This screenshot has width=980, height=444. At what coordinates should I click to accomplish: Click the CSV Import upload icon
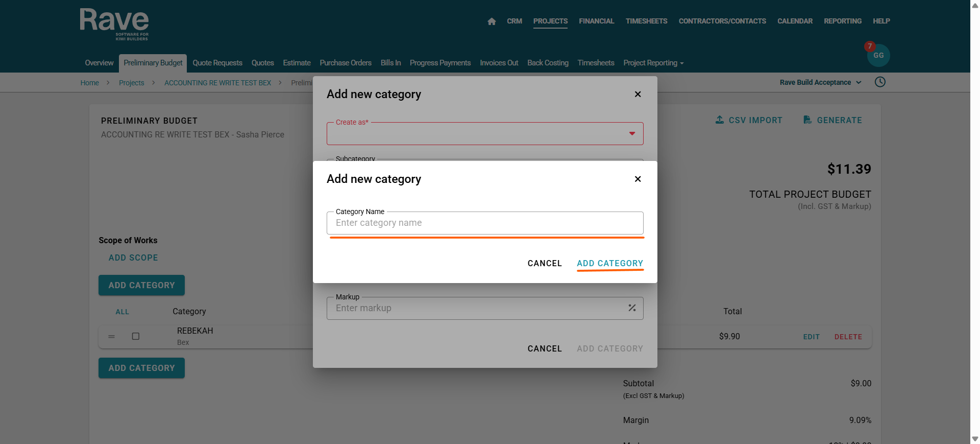[720, 120]
